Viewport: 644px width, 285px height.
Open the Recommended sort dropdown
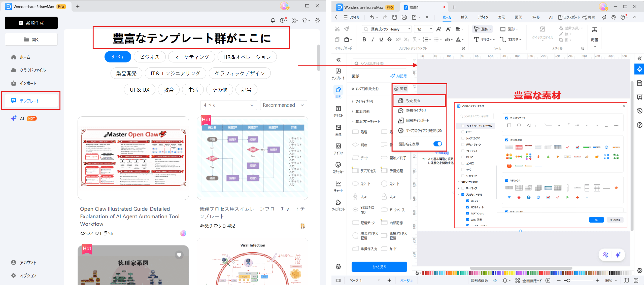283,105
